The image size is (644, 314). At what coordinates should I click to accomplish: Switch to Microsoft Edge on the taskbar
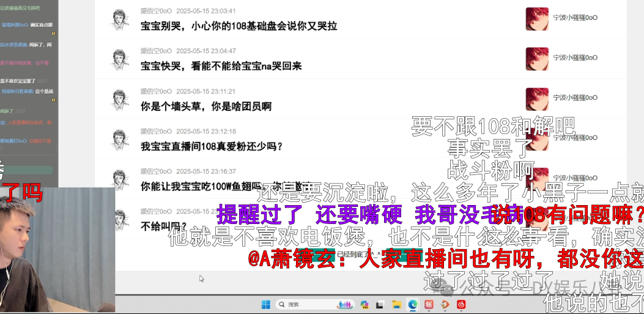(x=412, y=305)
